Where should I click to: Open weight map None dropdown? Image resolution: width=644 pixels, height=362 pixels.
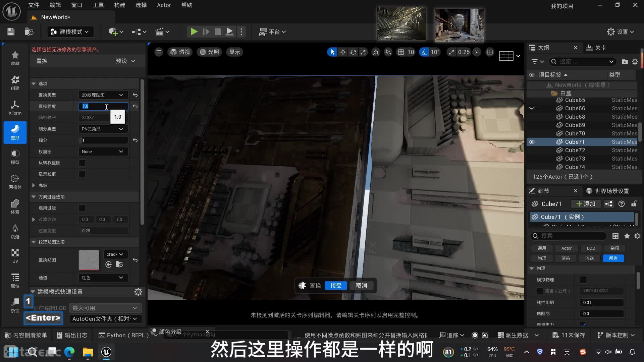click(103, 152)
